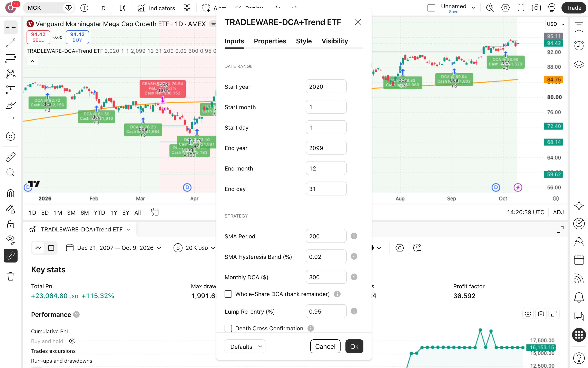Enable Death Cross Confirmation checkbox
This screenshot has width=588, height=368.
(228, 328)
